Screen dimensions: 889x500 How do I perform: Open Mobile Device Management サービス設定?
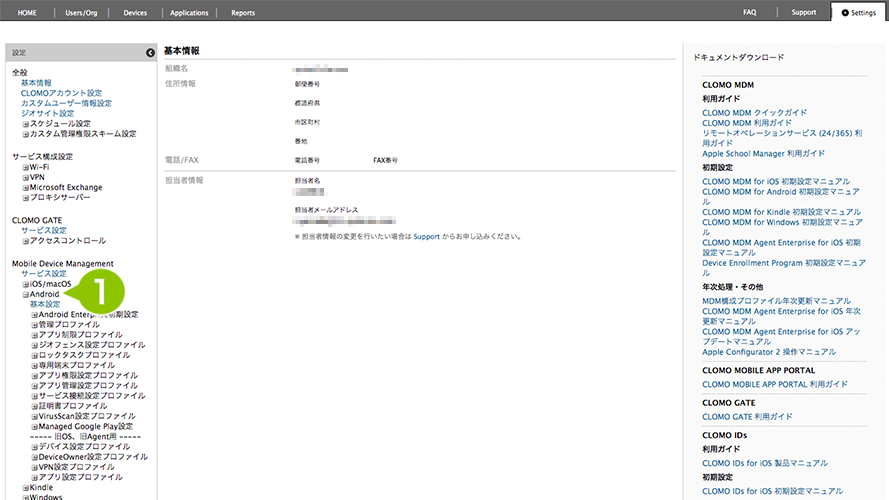44,273
